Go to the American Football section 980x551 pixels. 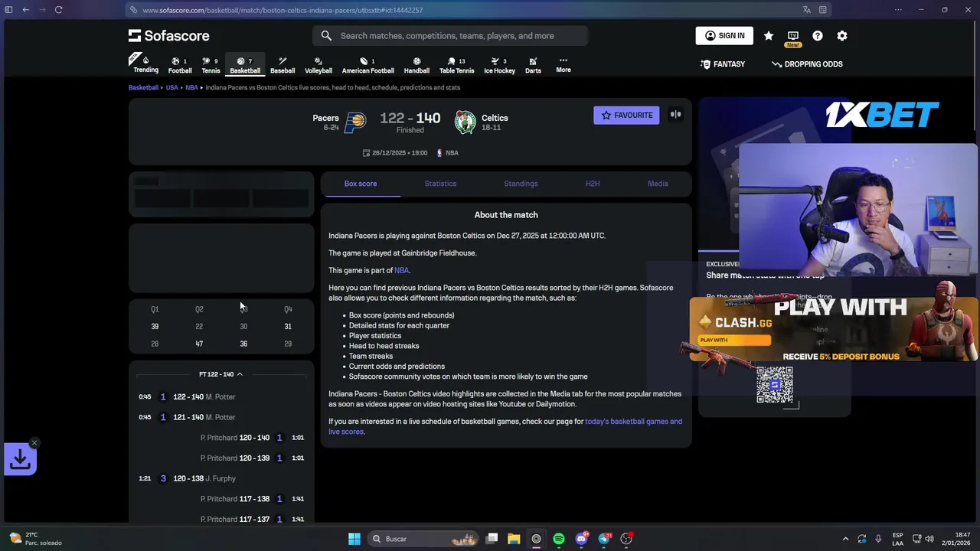coord(368,65)
